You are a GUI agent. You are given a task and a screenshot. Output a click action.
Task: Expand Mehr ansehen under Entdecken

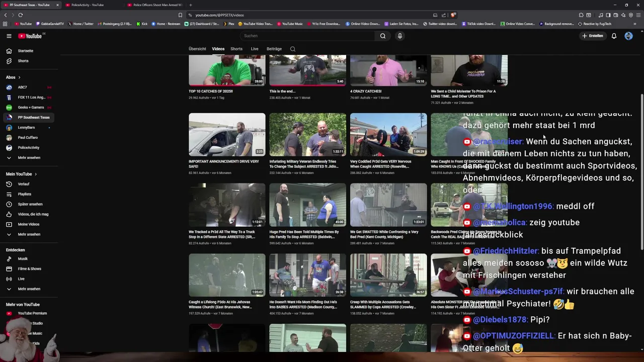[x=30, y=289]
